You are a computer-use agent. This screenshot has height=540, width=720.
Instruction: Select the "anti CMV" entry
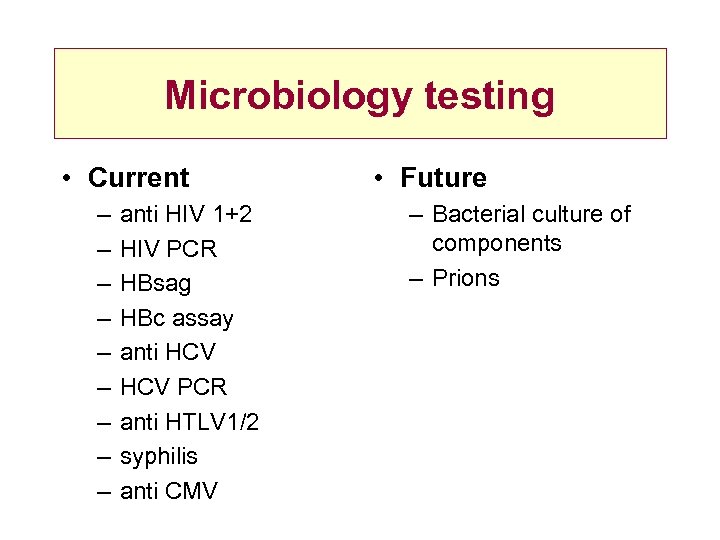click(168, 491)
